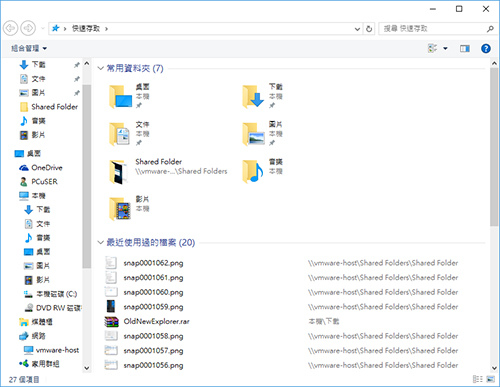The width and height of the screenshot is (500, 387).
Task: Go forward using the Forward arrow button
Action: coord(28,28)
